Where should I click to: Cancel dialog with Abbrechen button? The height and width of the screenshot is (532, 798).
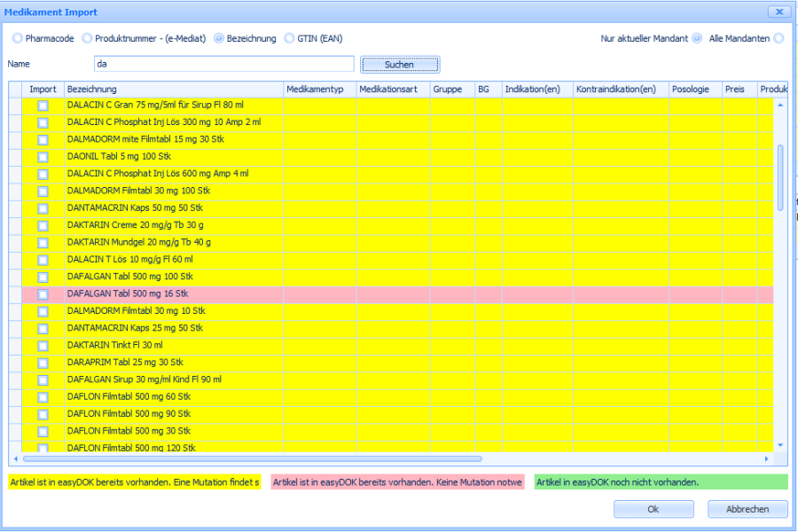747,509
